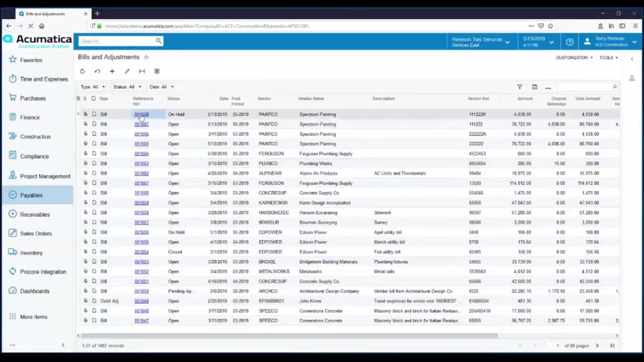The height and width of the screenshot is (362, 644).
Task: Open the reference link for the Plumbing Works bill
Action: tap(141, 163)
